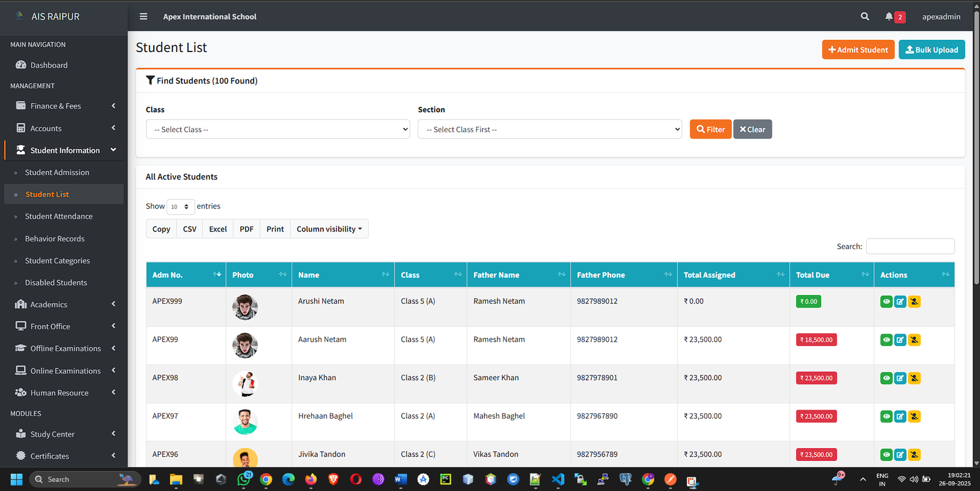This screenshot has height=491, width=980.
Task: View Inaya Khan record via eye icon
Action: [886, 378]
